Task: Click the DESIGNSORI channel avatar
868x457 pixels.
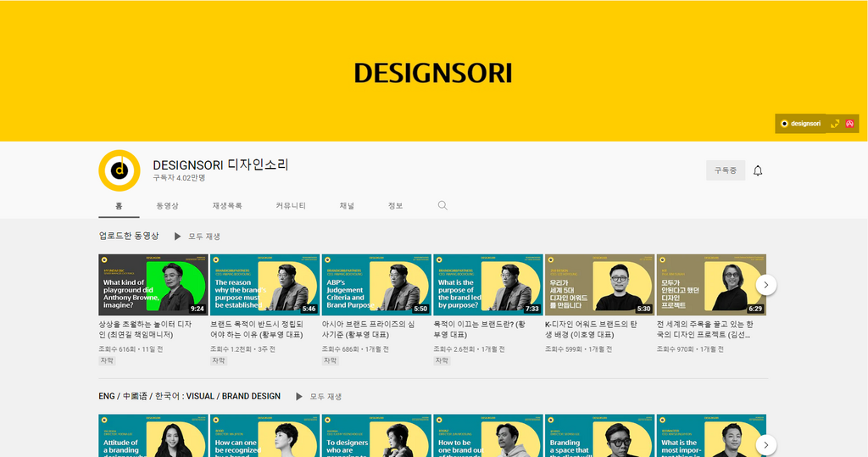Action: [119, 170]
